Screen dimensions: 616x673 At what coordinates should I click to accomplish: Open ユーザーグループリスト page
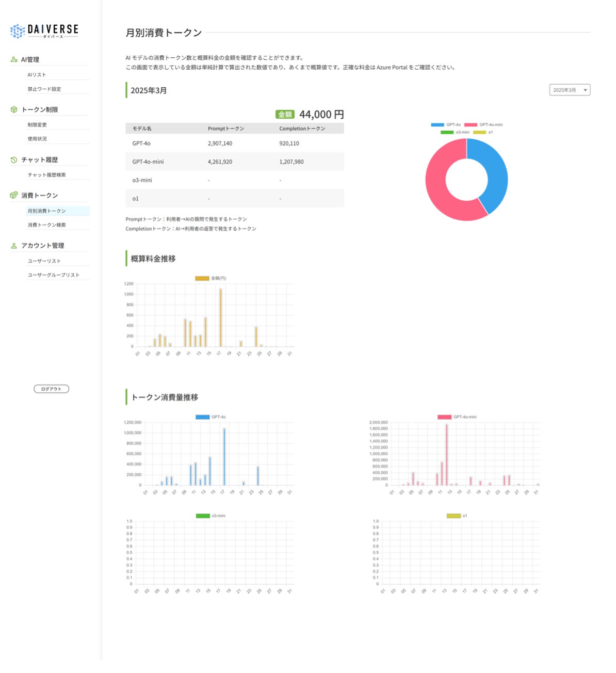[54, 275]
